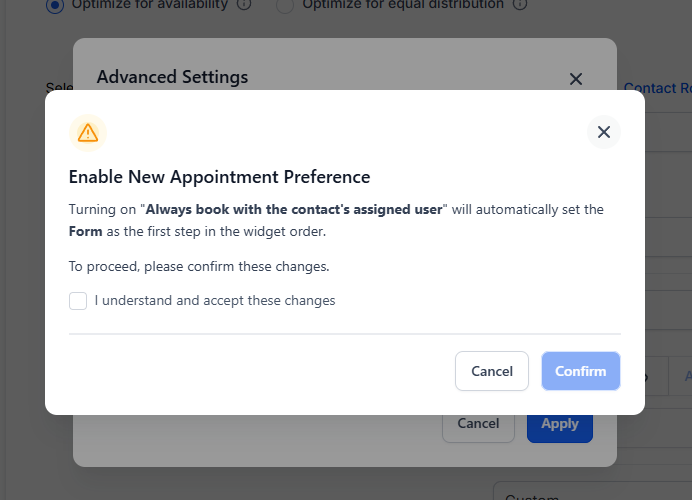Viewport: 692px width, 500px height.
Task: Click info icon beside Optimize for equal distribution
Action: (519, 4)
